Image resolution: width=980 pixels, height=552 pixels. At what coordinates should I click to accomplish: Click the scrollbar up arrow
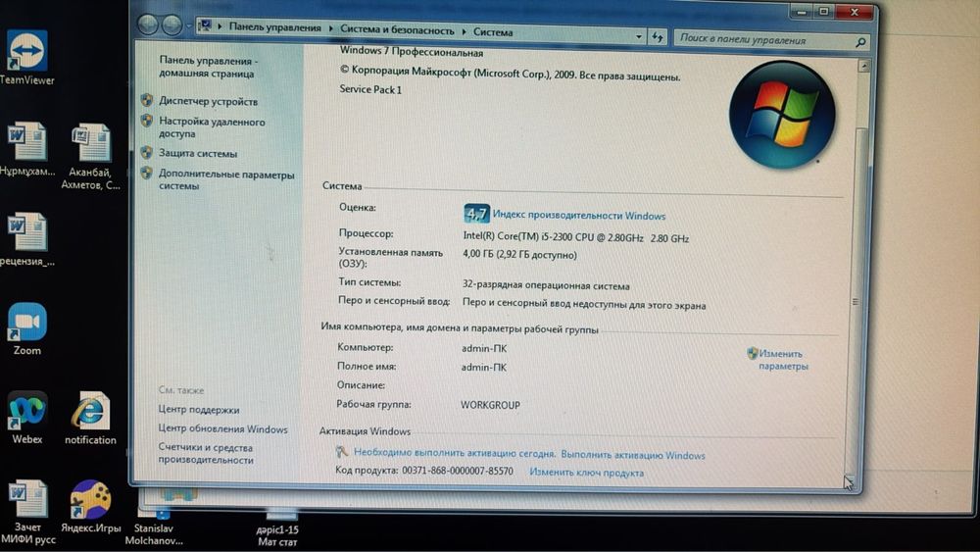[863, 67]
